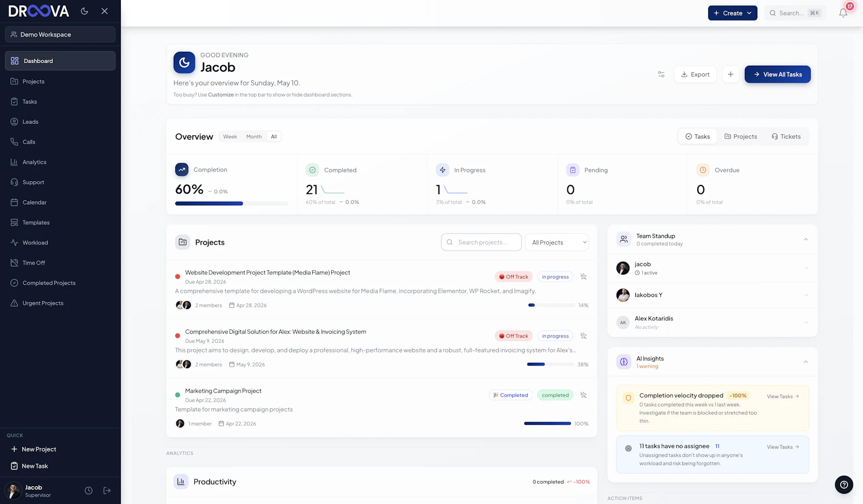Collapse the Team Standup panel
863x504 pixels.
click(x=806, y=239)
